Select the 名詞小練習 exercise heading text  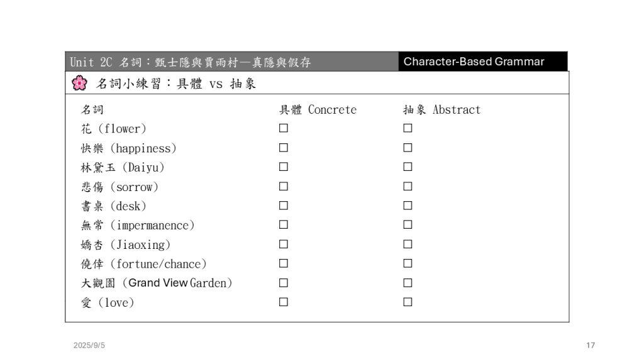(176, 84)
